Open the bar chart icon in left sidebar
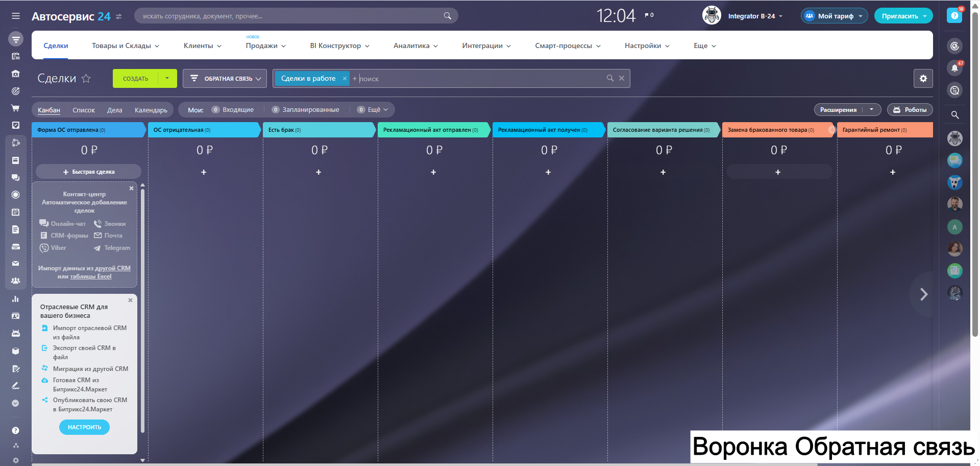 pos(16,299)
